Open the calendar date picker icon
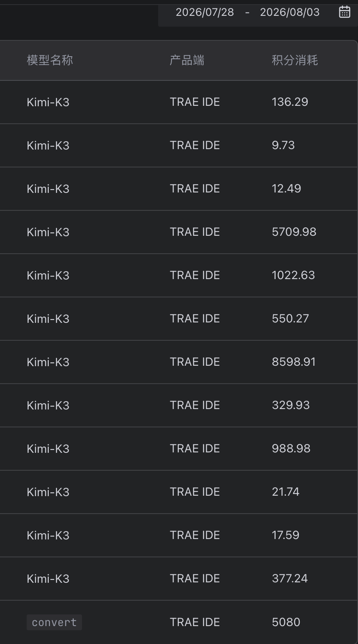The width and height of the screenshot is (358, 644). pyautogui.click(x=345, y=12)
